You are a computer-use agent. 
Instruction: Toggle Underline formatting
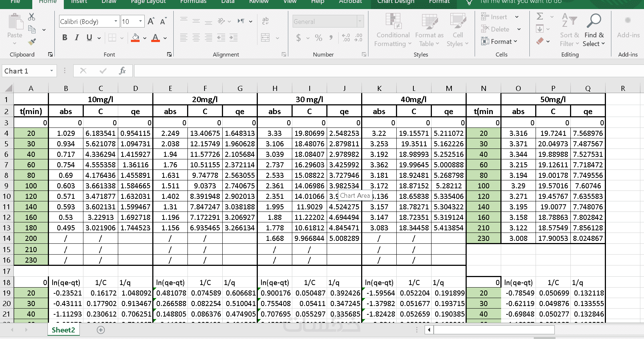pyautogui.click(x=89, y=38)
